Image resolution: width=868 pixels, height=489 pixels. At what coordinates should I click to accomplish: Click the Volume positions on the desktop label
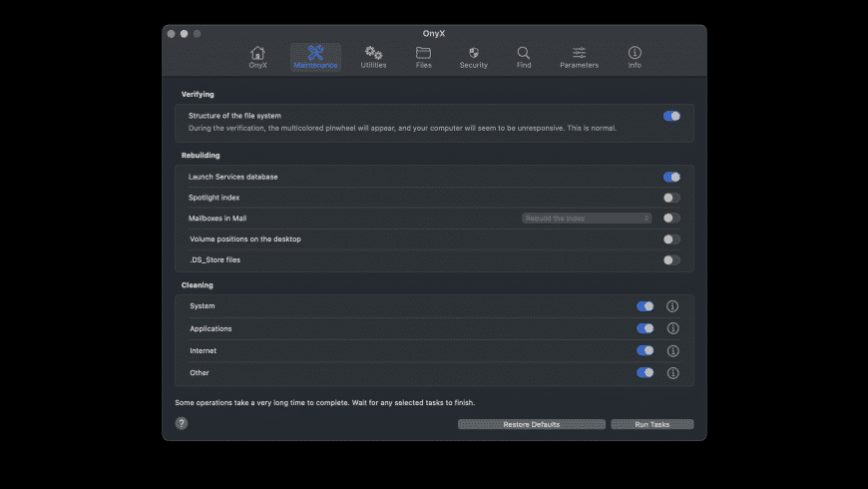pyautogui.click(x=245, y=240)
